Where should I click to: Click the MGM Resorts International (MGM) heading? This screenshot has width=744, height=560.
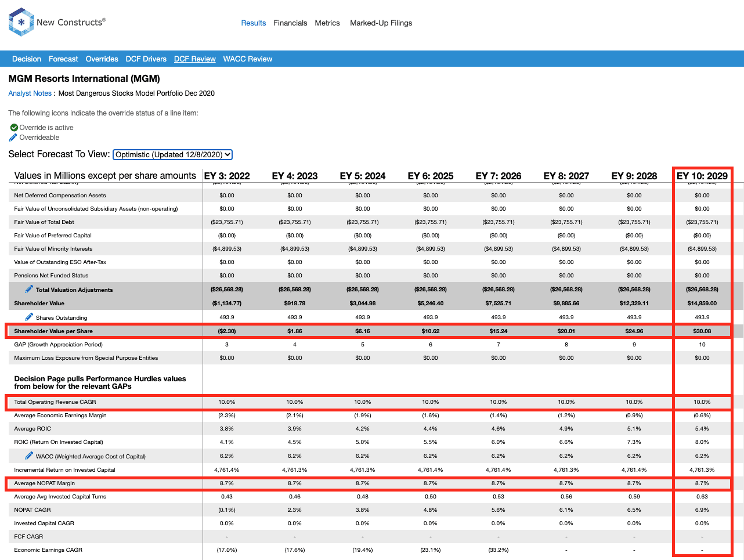point(84,78)
